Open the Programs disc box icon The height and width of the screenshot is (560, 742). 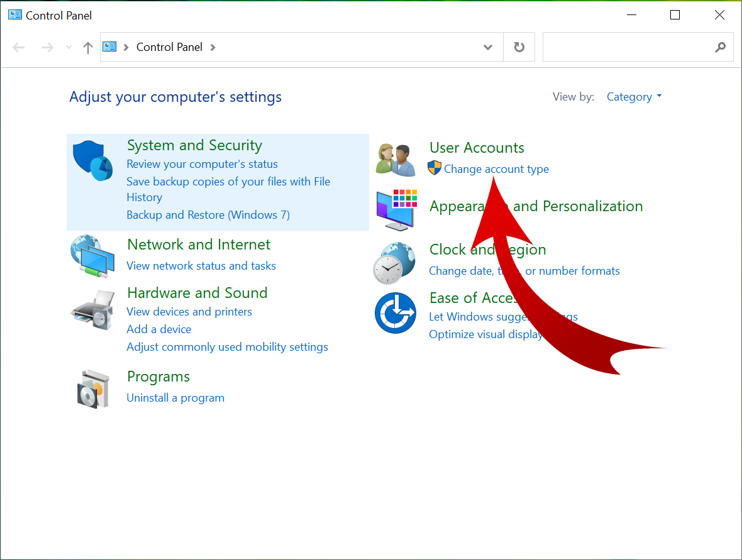(x=93, y=389)
